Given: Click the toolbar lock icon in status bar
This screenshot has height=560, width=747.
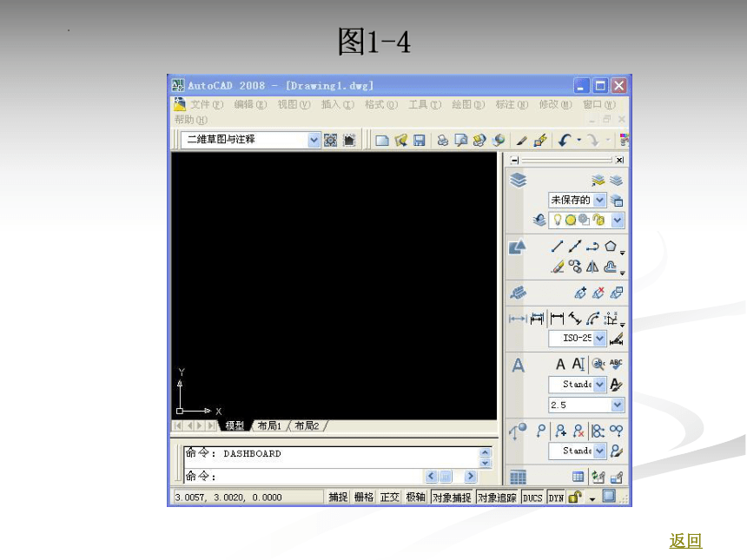Looking at the screenshot, I should tap(576, 497).
